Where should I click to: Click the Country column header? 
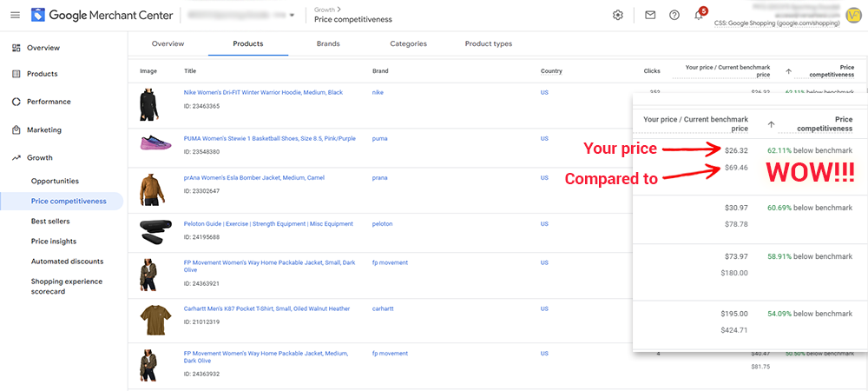point(551,71)
